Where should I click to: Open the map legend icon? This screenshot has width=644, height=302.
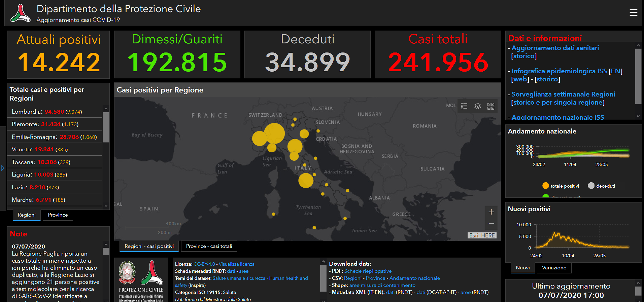(x=464, y=106)
